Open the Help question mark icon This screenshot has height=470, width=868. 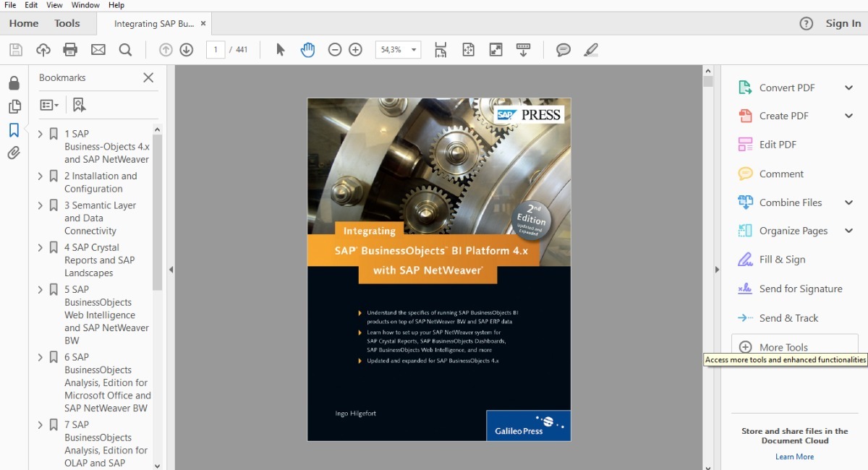(x=807, y=23)
